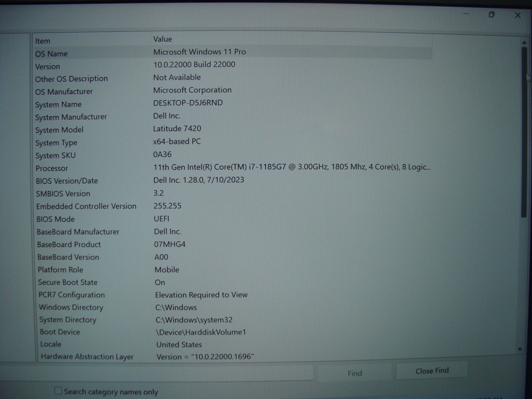Click value Not Available
532x399 pixels.
[177, 77]
